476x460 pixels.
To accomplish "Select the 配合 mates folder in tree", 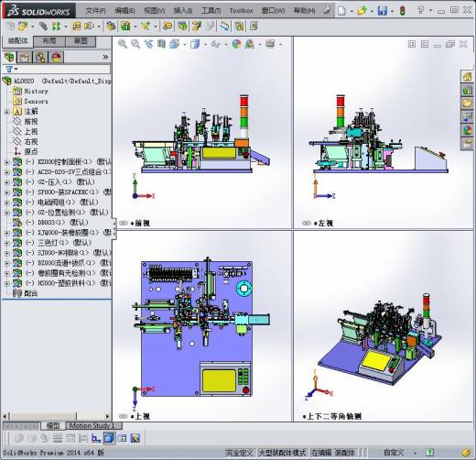I will pyautogui.click(x=30, y=293).
